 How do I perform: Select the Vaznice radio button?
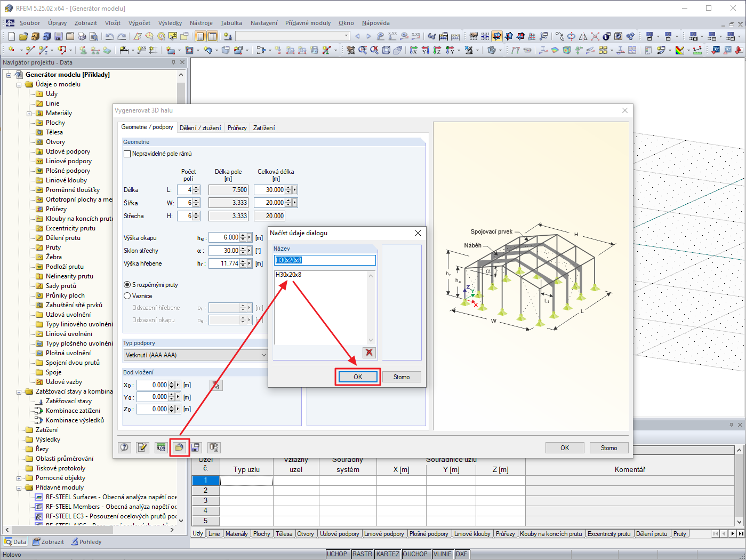coord(127,296)
